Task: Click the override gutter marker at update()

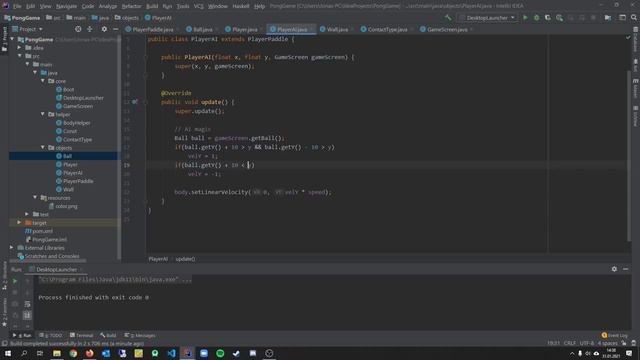Action: point(135,102)
